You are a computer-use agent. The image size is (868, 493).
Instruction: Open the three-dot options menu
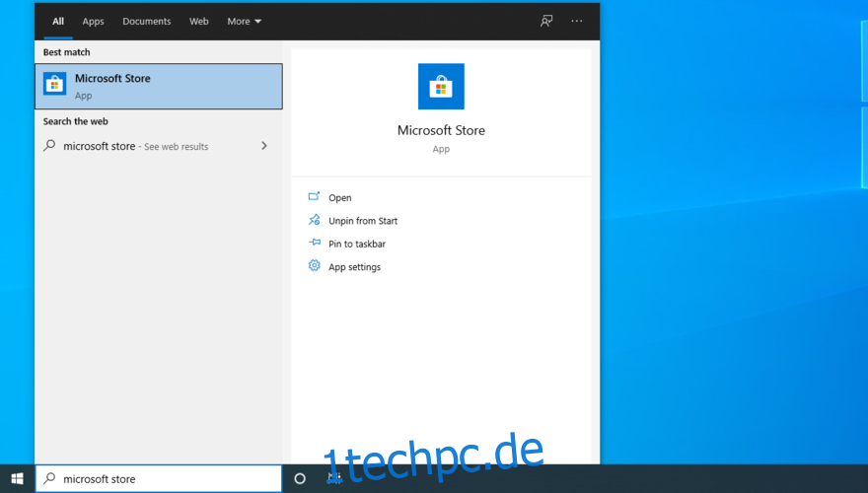[576, 21]
